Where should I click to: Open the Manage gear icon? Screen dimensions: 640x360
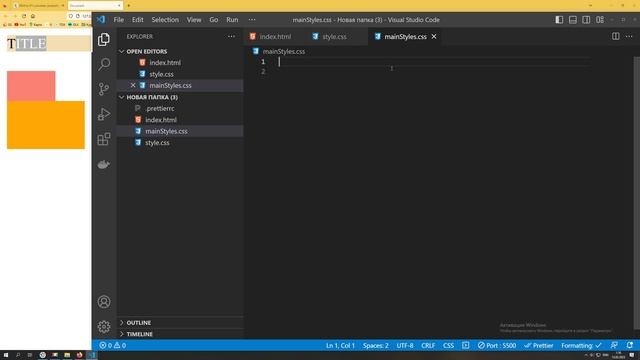pos(104,327)
